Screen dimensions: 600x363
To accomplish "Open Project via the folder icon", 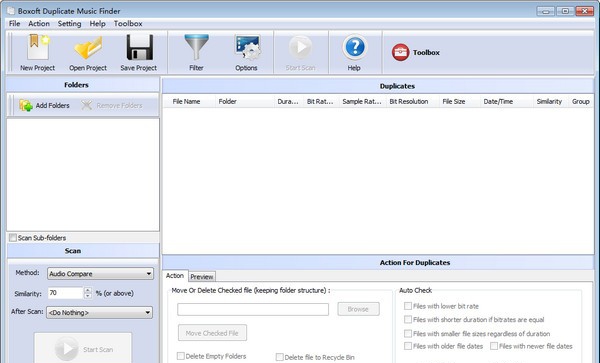I will coord(88,52).
